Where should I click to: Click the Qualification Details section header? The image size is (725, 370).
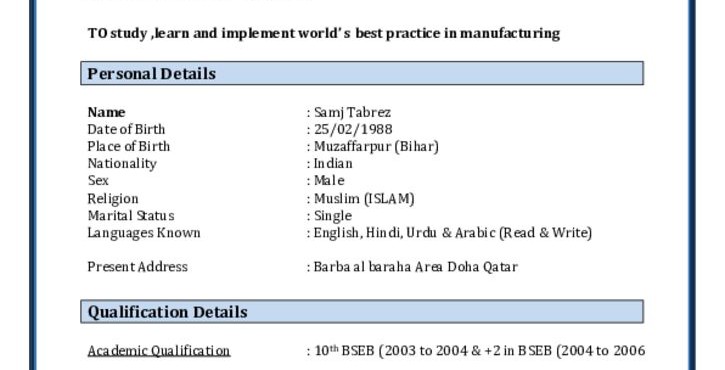[362, 312]
